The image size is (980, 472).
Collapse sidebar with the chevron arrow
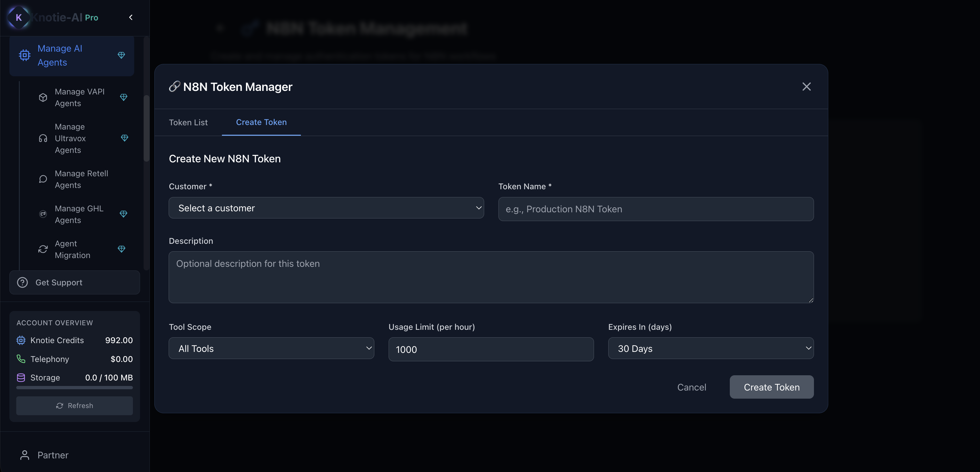(x=131, y=17)
